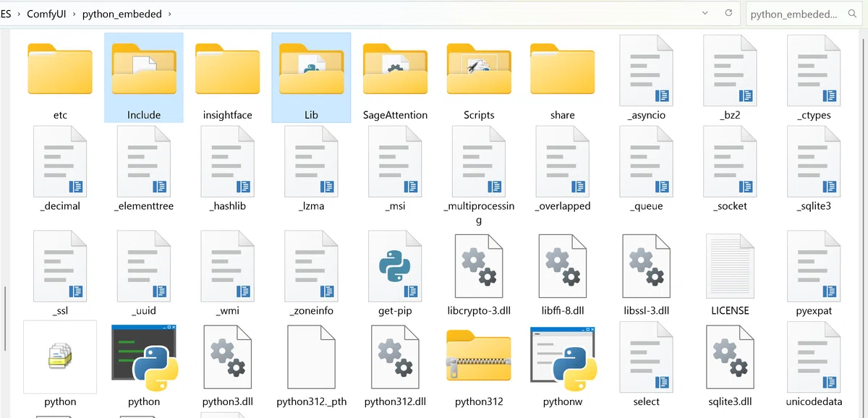Image resolution: width=868 pixels, height=418 pixels.
Task: Click python_embeded in the address breadcrumb
Action: tap(122, 14)
